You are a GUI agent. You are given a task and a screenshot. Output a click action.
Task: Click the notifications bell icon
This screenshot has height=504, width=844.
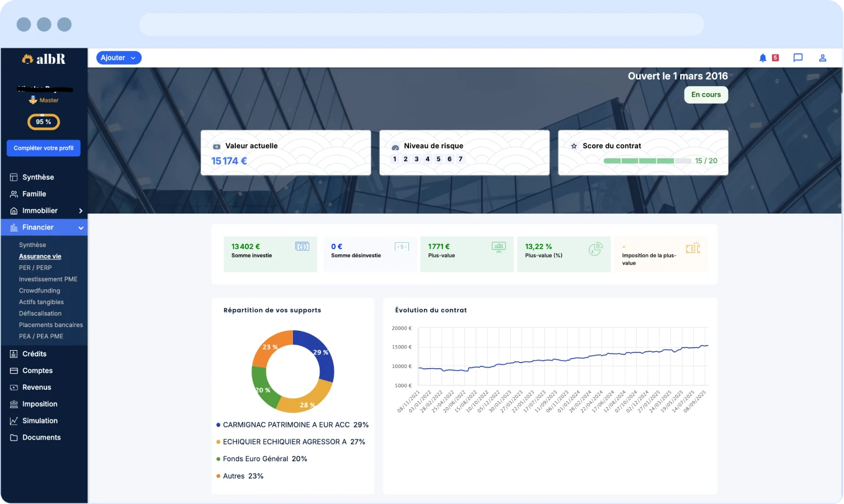[x=763, y=58]
